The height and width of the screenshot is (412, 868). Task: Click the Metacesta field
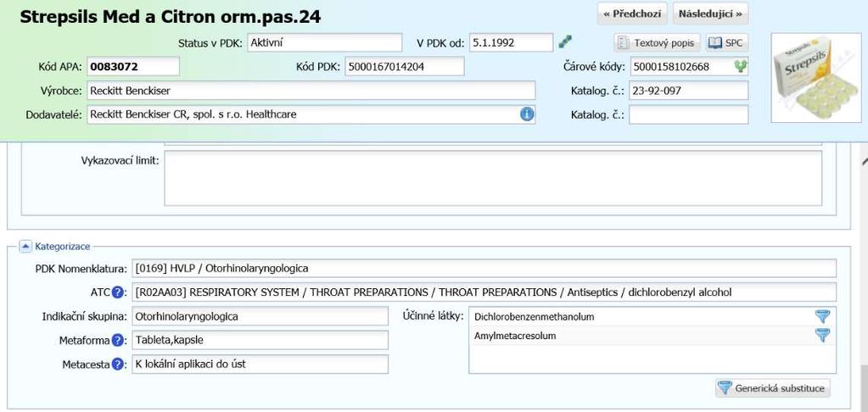pyautogui.click(x=260, y=364)
